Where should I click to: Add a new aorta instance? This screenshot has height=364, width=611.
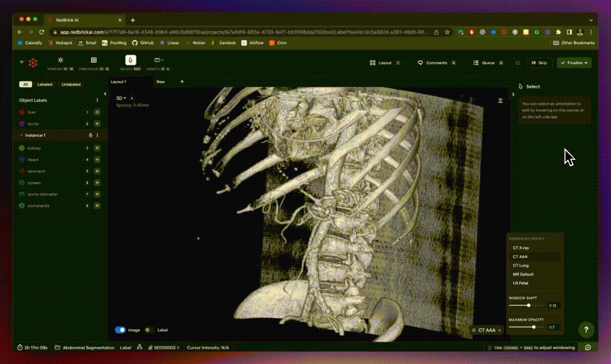pyautogui.click(x=97, y=124)
